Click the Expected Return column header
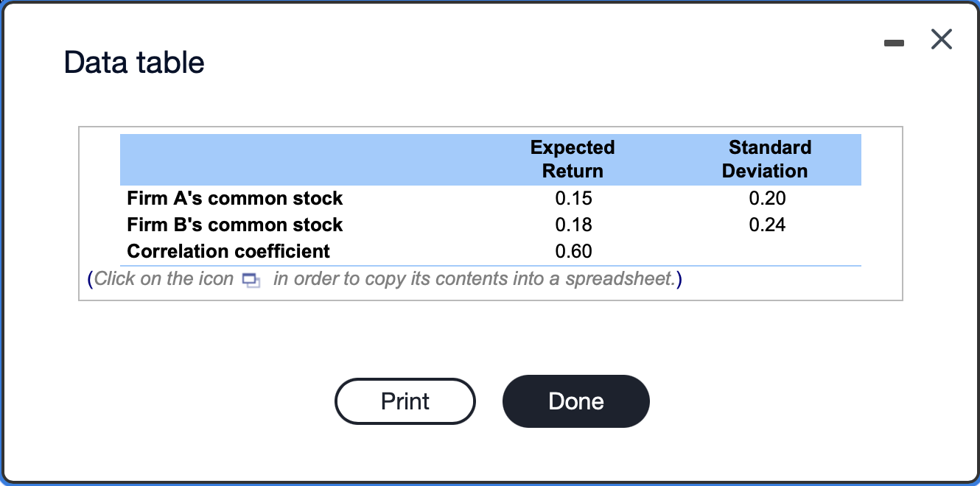Viewport: 980px width, 486px height. coord(572,159)
